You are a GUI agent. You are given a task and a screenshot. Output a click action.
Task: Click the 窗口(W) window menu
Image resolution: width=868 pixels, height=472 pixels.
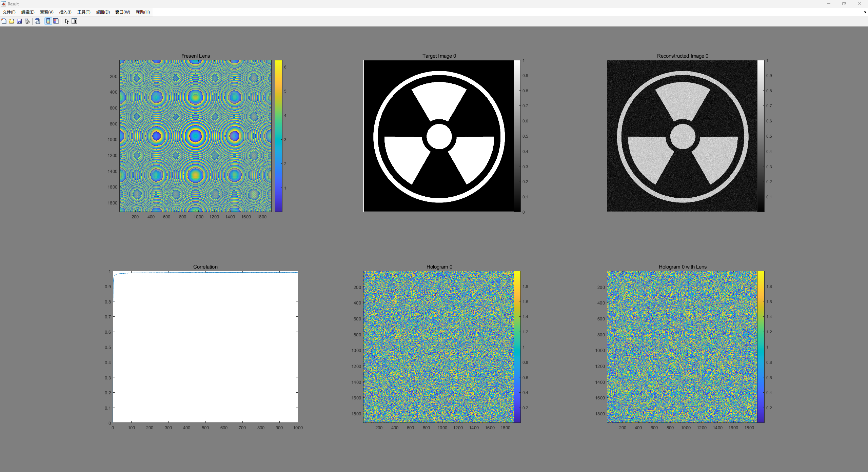[123, 12]
